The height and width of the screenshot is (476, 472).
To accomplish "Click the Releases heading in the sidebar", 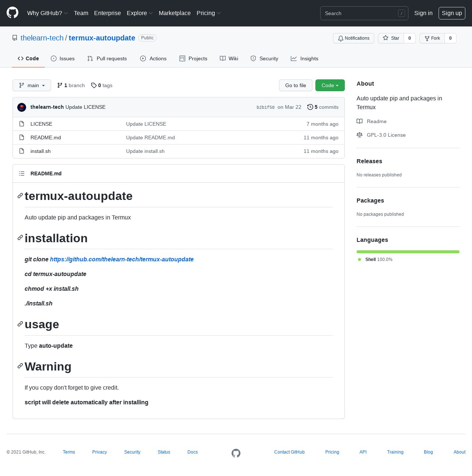I will tap(369, 161).
